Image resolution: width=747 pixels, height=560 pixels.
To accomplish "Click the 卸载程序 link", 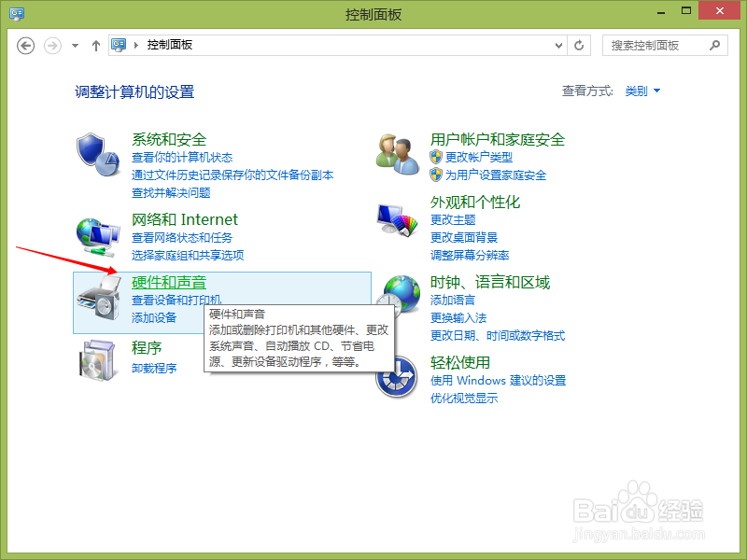I will [x=154, y=368].
